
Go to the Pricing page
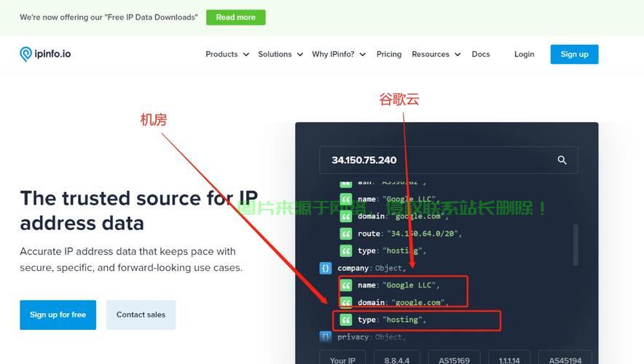coord(389,54)
